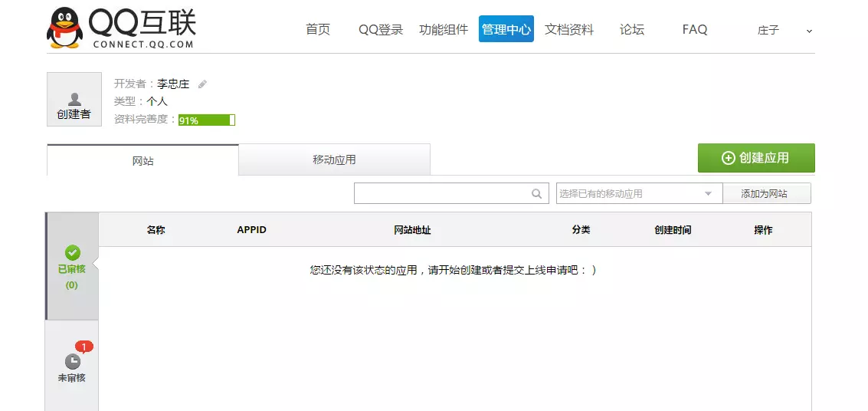Click the 创建时间 column header
Screen dimensions: 868x411
(x=673, y=230)
